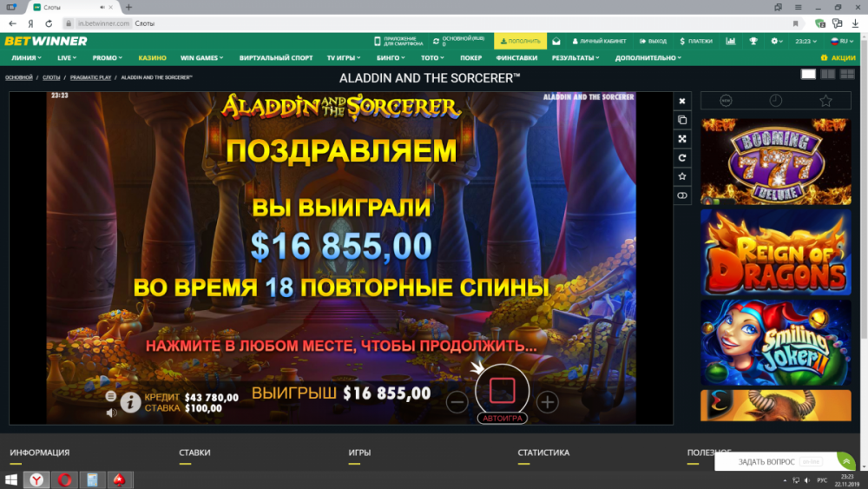Go to Слоты breadcrumb link

[x=51, y=77]
